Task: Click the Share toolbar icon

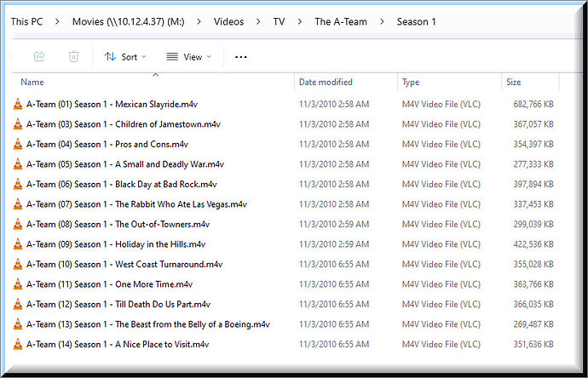Action: pos(39,56)
